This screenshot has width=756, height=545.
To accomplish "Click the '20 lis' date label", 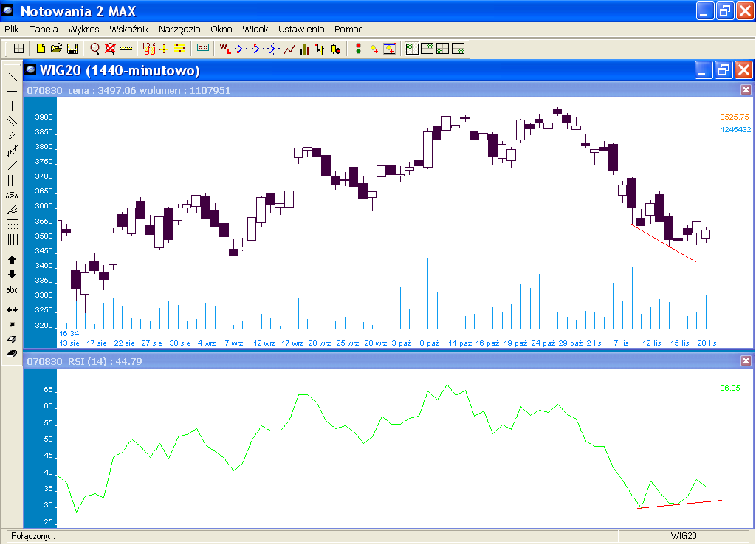I will pyautogui.click(x=707, y=343).
